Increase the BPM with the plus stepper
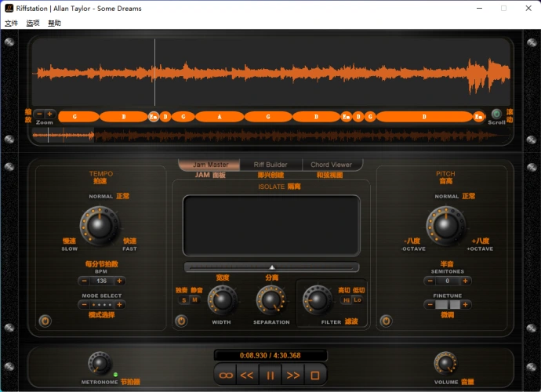The height and width of the screenshot is (392, 541). 120,281
